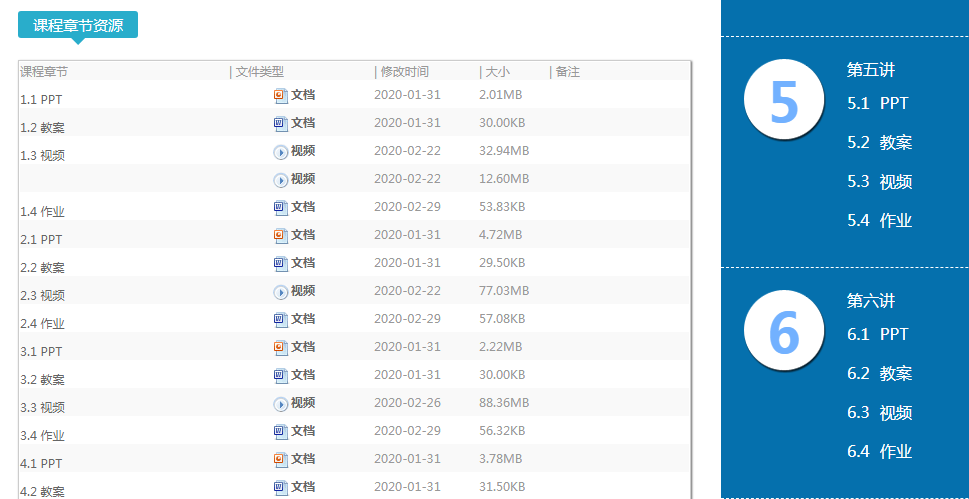
Task: Open 5.1 PPT in the sidebar
Action: 877,103
